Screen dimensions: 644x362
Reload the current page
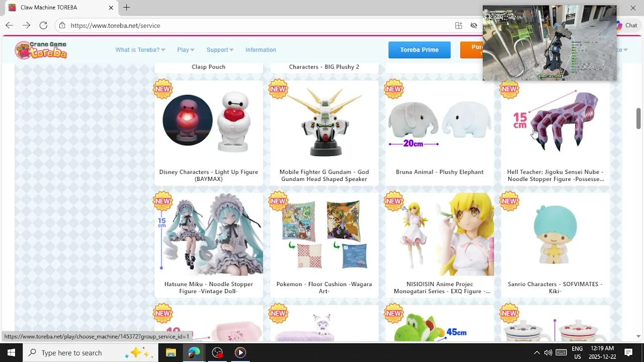coord(43,25)
